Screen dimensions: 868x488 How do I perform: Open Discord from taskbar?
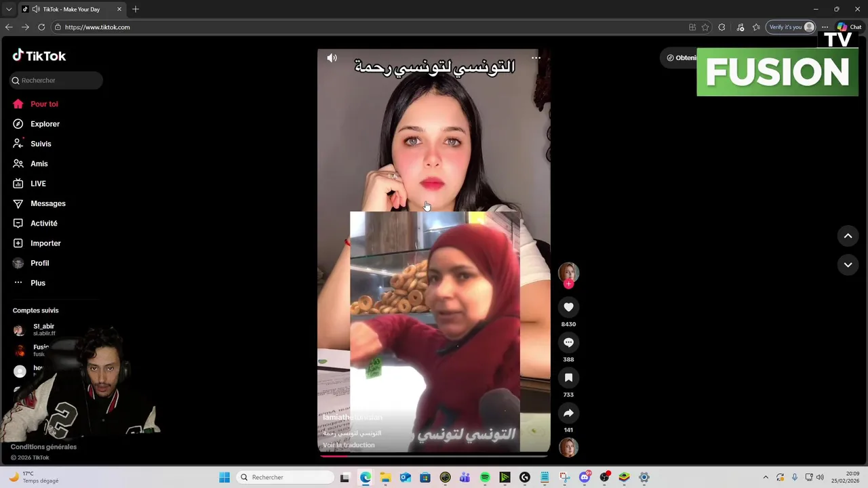click(585, 477)
